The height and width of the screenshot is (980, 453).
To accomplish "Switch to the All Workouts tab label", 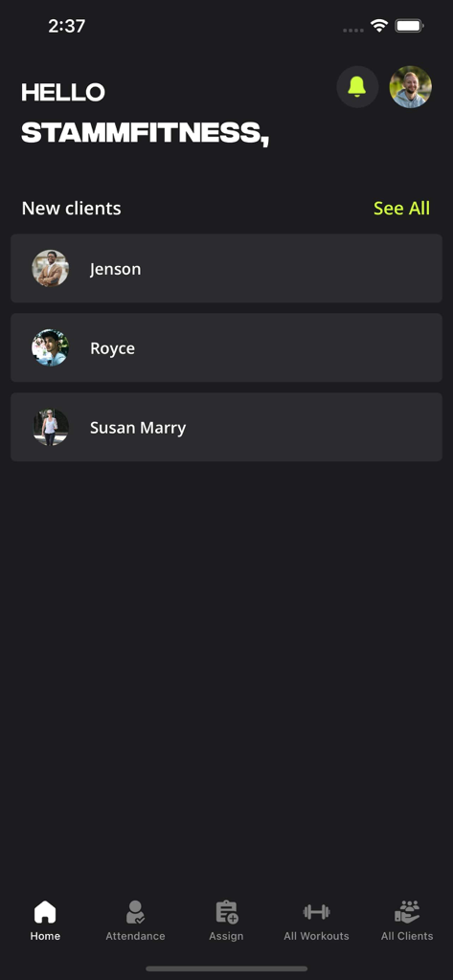I will point(317,936).
